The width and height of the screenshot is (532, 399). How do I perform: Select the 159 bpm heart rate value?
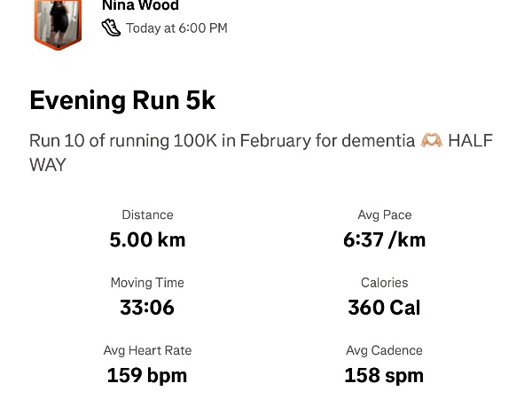[x=147, y=375]
